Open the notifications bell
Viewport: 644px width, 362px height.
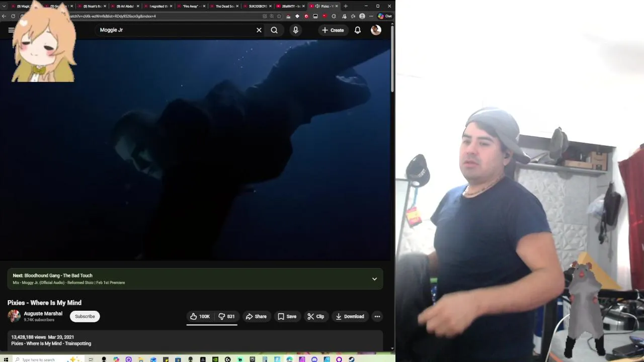pos(358,30)
